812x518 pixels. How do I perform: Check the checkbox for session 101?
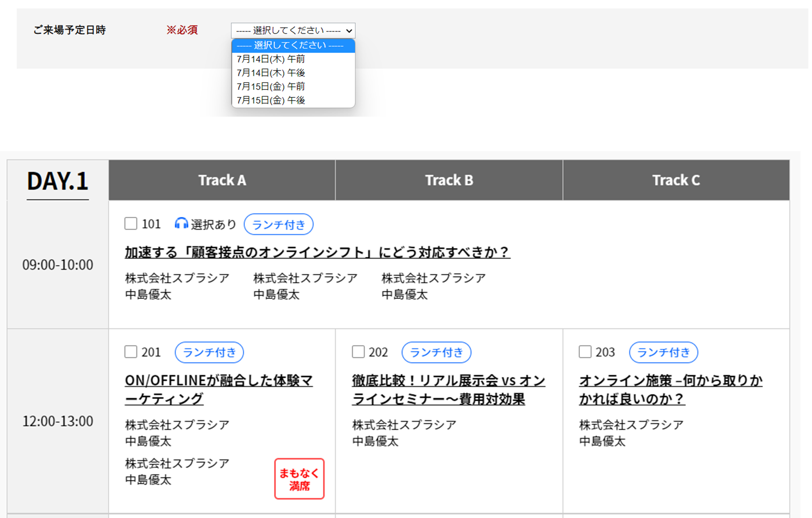(x=130, y=223)
